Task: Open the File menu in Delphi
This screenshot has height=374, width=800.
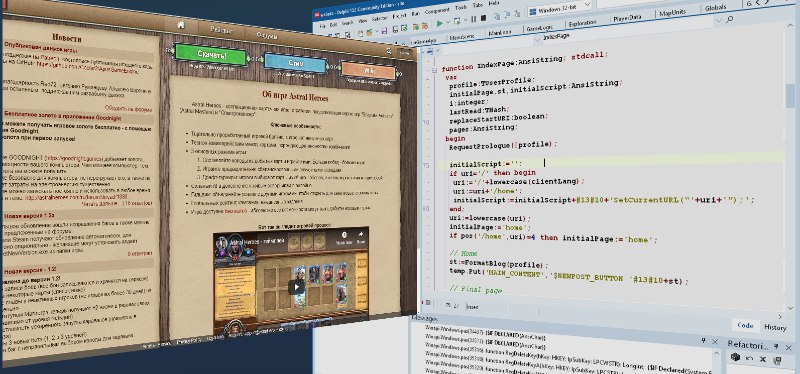Action: point(322,26)
